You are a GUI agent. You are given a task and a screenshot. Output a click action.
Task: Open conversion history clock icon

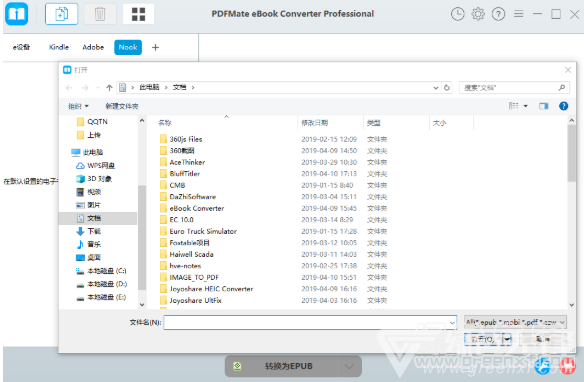458,14
